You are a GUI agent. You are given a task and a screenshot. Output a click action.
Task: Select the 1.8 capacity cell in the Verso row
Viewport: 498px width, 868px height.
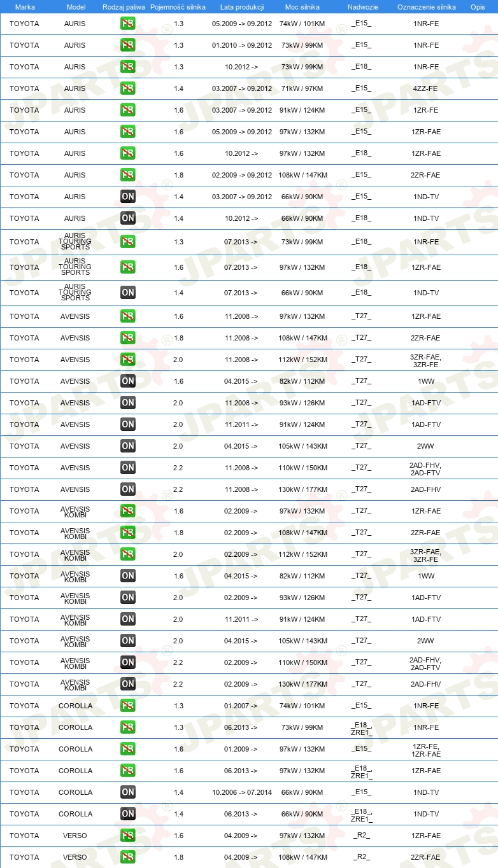pyautogui.click(x=178, y=857)
